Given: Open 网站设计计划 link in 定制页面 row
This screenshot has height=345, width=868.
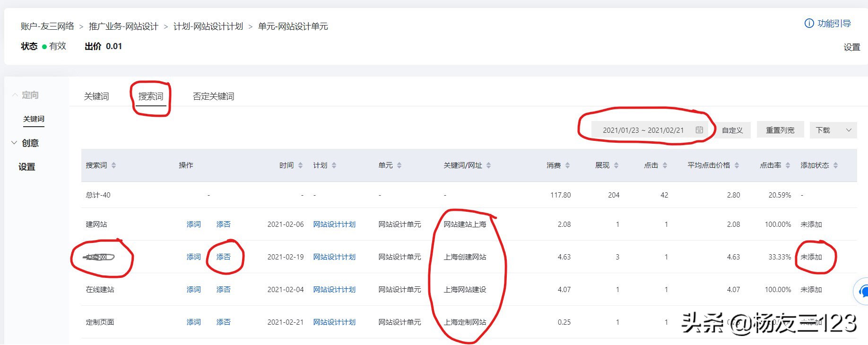Looking at the screenshot, I should (x=334, y=322).
